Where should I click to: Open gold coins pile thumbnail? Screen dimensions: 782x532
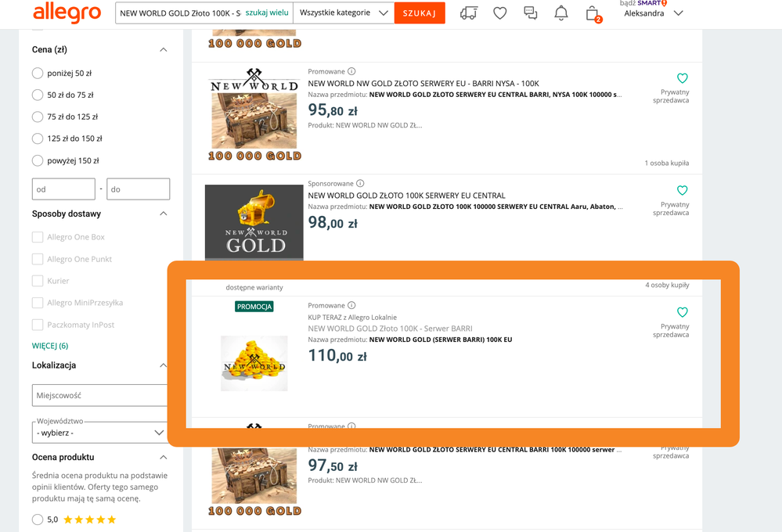[x=254, y=364]
